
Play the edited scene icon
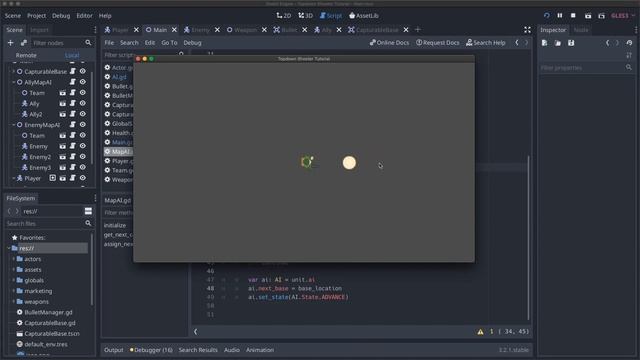coord(588,16)
